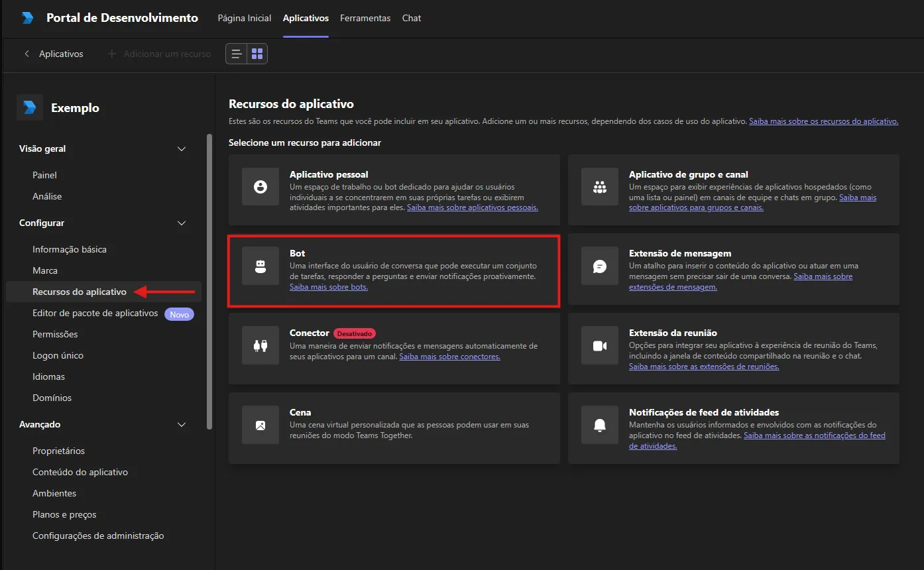Click the Extensão da reunião camera icon
This screenshot has width=924, height=570.
(600, 345)
